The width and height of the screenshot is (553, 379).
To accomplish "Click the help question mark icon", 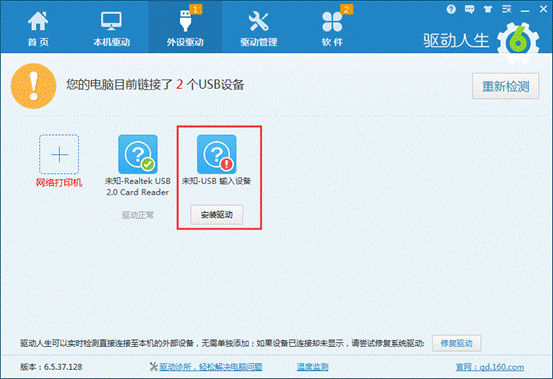I will click(x=451, y=9).
